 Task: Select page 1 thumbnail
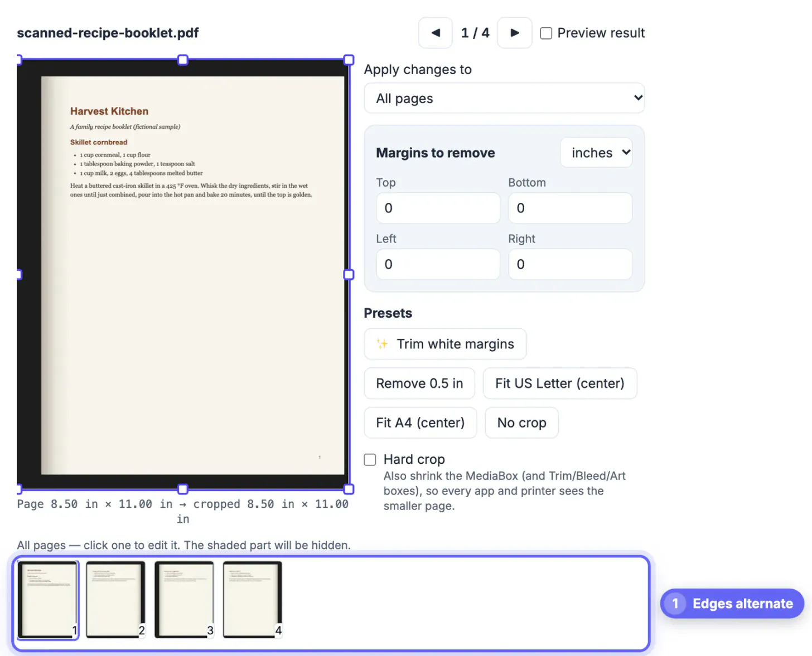(48, 600)
